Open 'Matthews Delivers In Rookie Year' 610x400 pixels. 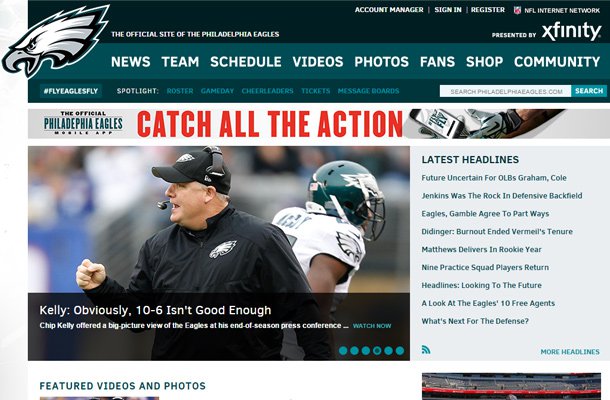(x=482, y=249)
